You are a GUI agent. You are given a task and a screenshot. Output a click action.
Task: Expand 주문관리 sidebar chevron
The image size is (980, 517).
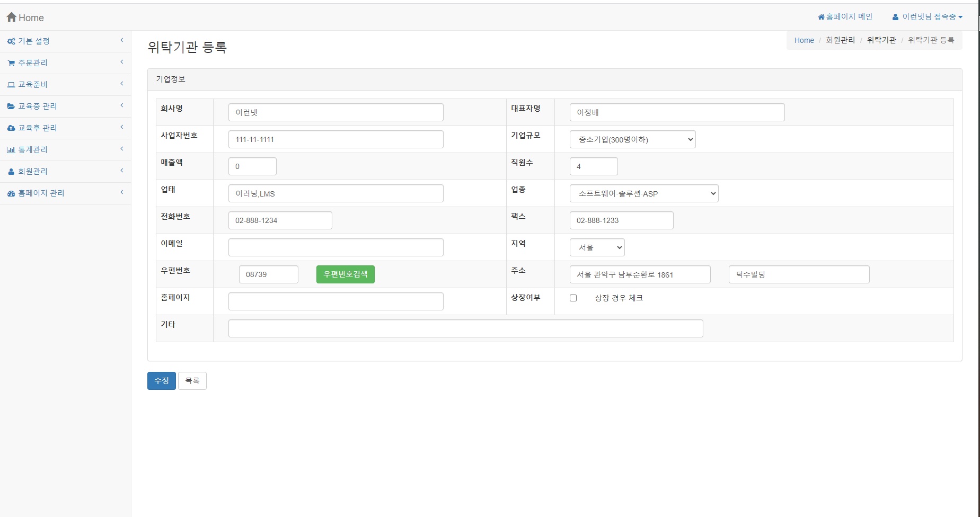122,62
